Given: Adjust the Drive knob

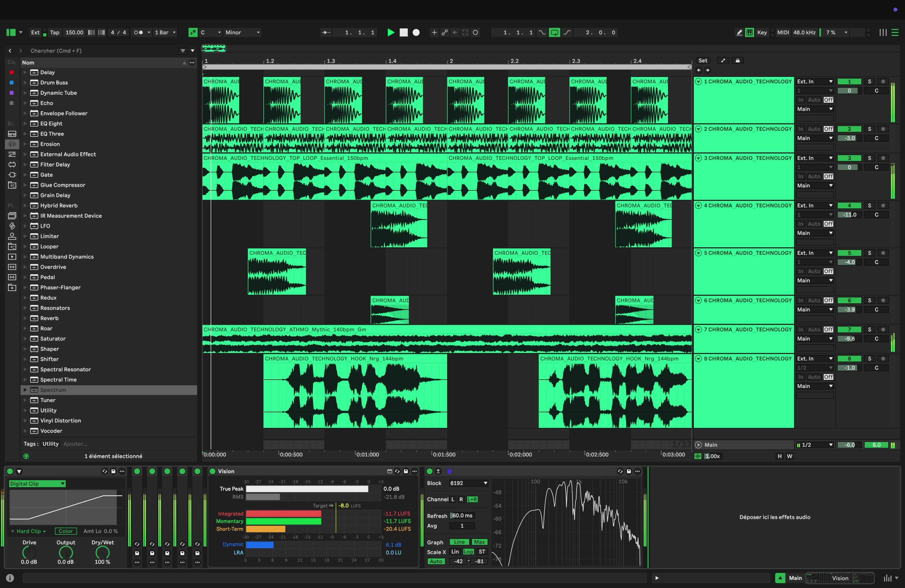Looking at the screenshot, I should click(29, 553).
